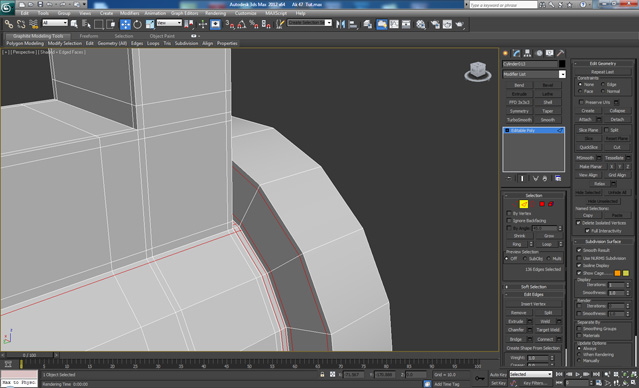Toggle Smooth Result checkbox

tap(579, 250)
